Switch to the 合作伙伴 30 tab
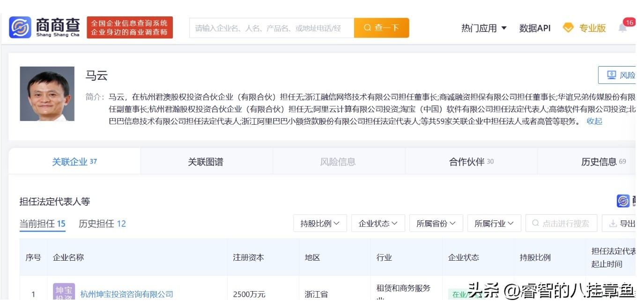 [x=471, y=162]
